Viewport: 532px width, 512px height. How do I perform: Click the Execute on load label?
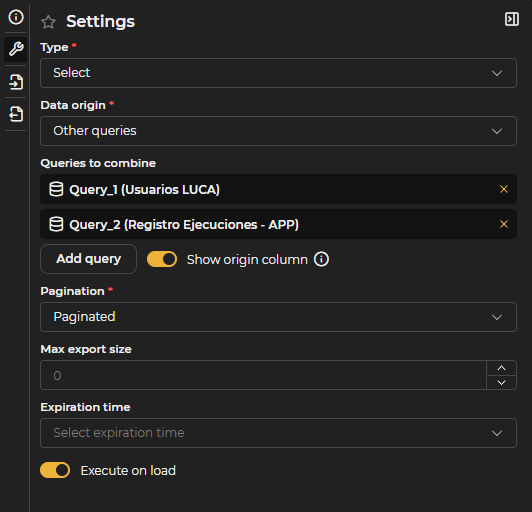coord(128,471)
